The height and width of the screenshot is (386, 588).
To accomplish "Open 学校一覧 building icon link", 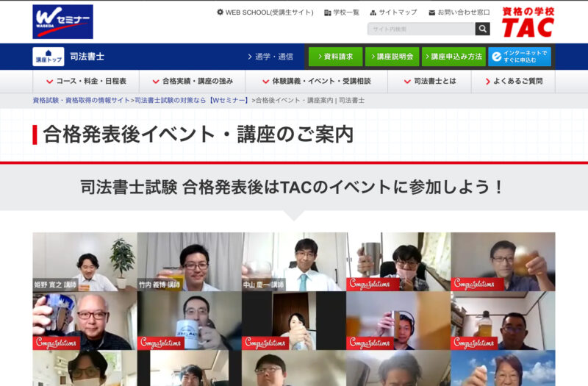I will click(x=342, y=12).
